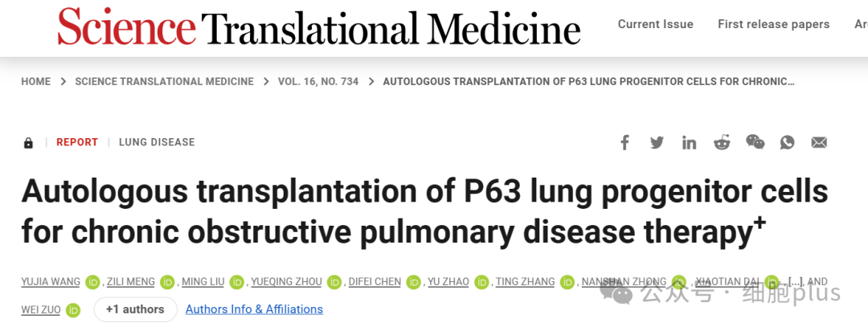Open Science Translational Medicine breadcrumb link
The image size is (868, 327).
[x=165, y=81]
